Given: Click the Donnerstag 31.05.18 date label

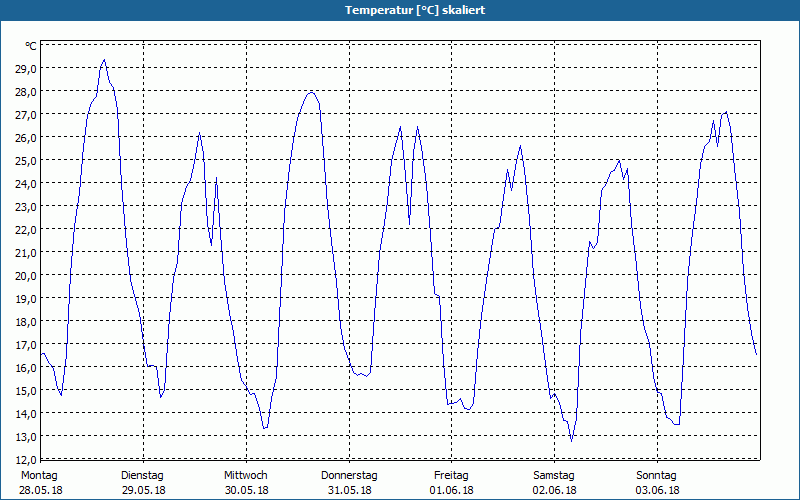Looking at the screenshot, I should coord(349,483).
